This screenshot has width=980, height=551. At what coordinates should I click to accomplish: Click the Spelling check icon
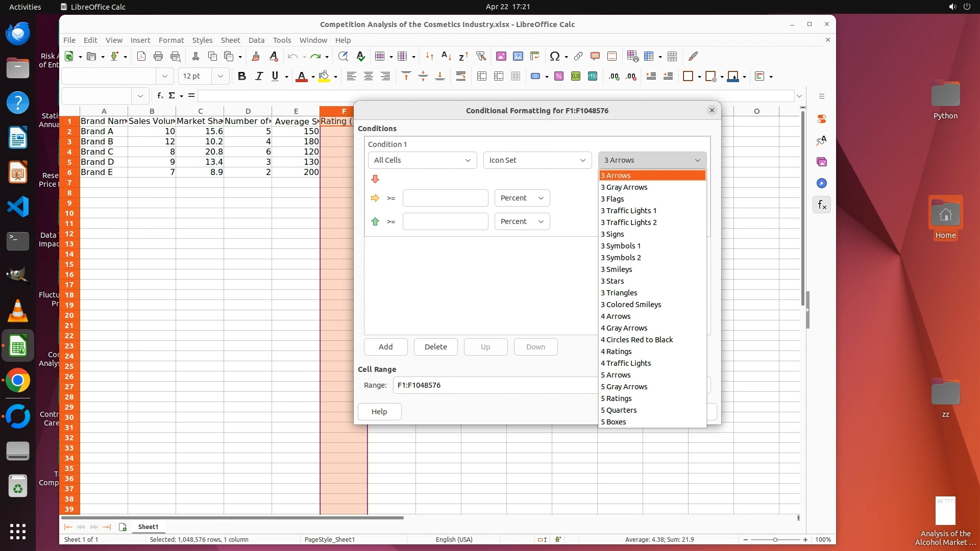(361, 57)
